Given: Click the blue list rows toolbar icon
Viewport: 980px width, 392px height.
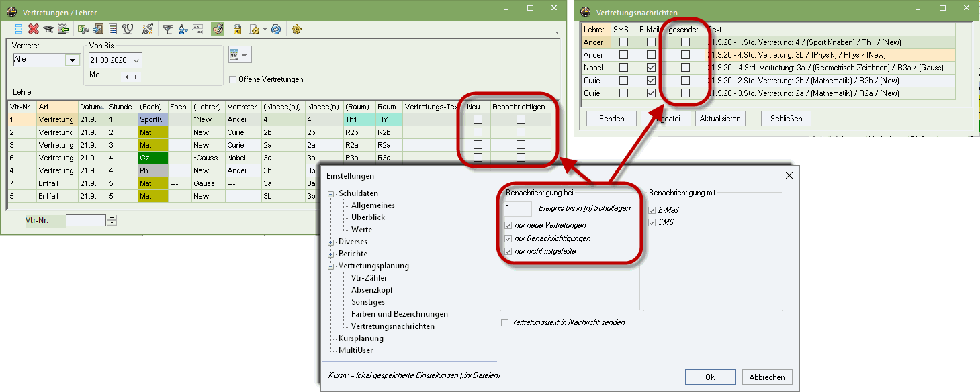Looking at the screenshot, I should click(19, 29).
